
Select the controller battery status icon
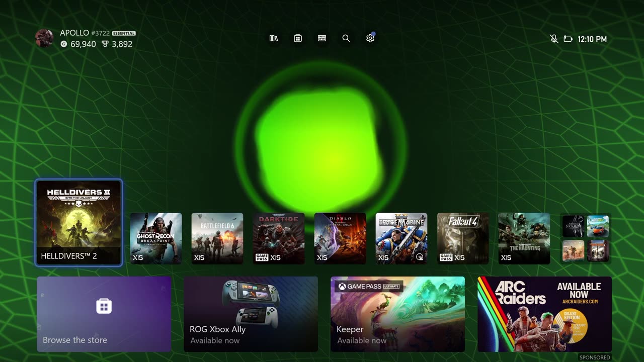(x=568, y=39)
